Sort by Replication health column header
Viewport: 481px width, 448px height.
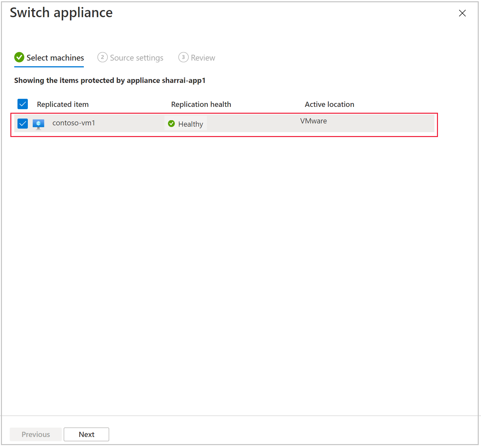tap(201, 104)
